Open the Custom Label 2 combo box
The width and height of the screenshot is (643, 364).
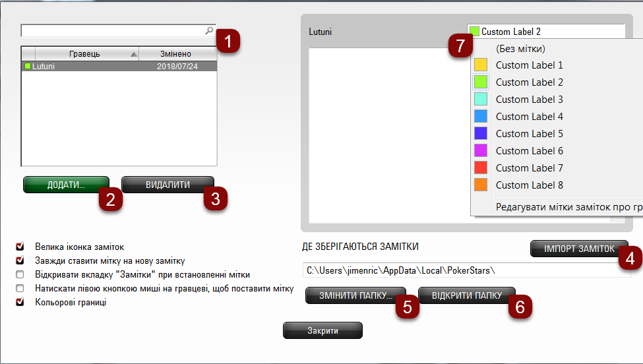(x=545, y=31)
